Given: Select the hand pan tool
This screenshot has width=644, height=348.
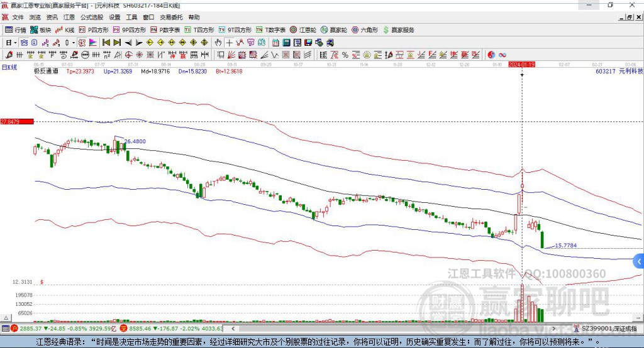Looking at the screenshot, I should click(218, 43).
